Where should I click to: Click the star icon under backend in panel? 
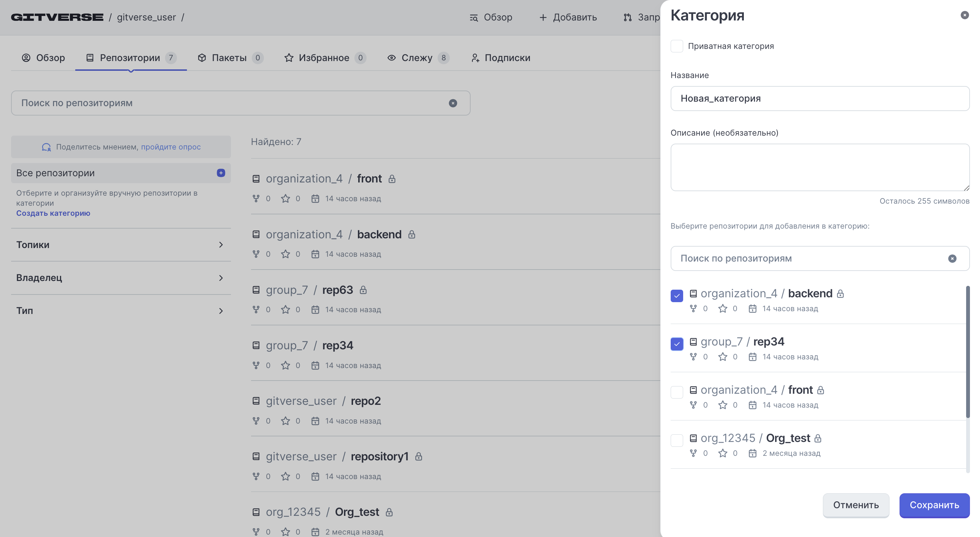(x=722, y=309)
